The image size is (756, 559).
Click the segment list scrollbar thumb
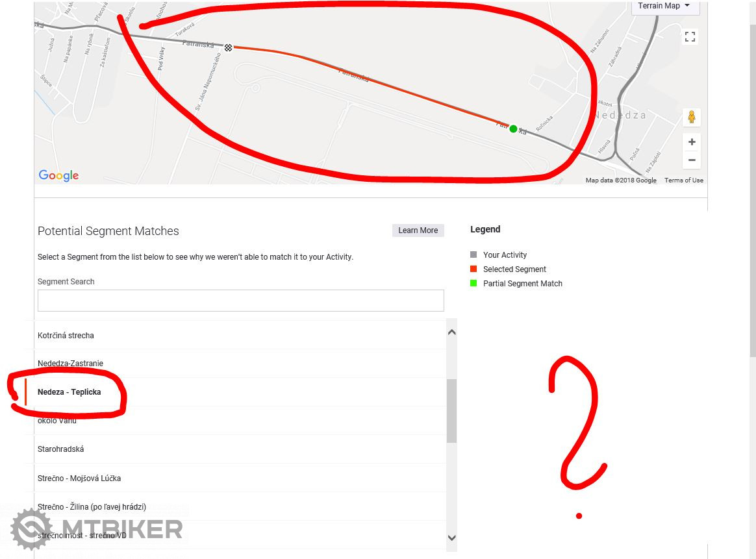click(x=452, y=410)
